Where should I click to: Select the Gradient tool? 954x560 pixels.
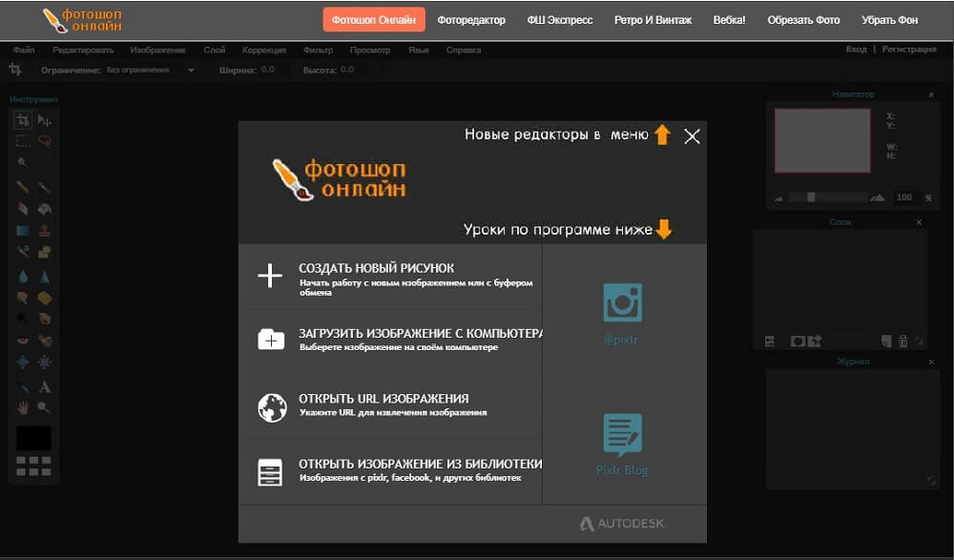pyautogui.click(x=23, y=231)
